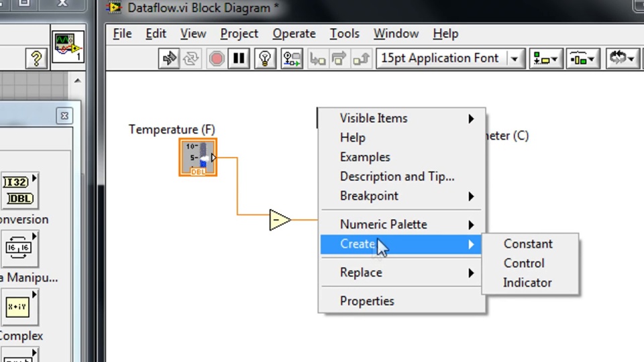
Task: Open the Window menu
Action: pyautogui.click(x=396, y=34)
